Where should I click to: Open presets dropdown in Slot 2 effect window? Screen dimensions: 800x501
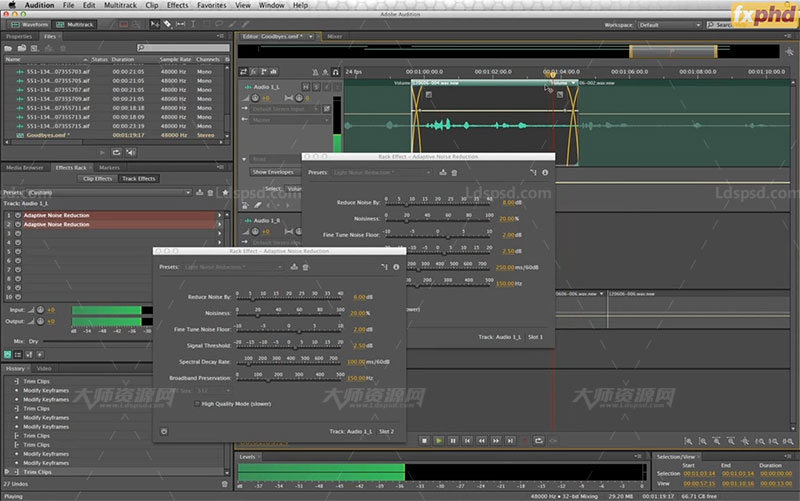[x=234, y=267]
